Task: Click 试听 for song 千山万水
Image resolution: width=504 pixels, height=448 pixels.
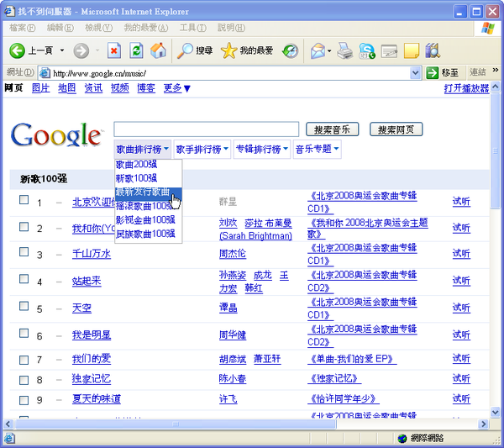Action: (x=461, y=254)
